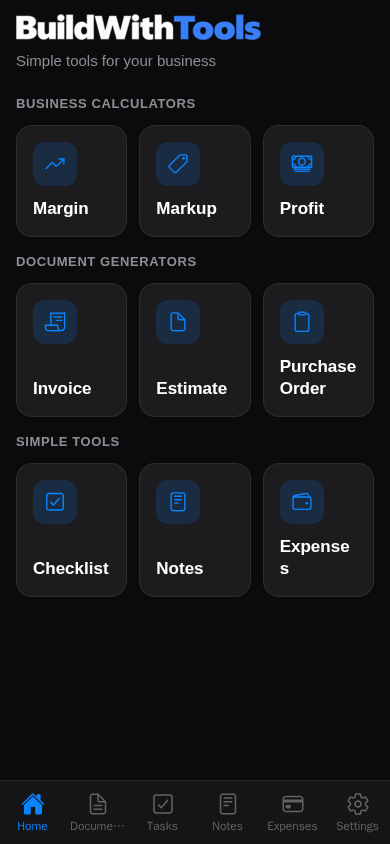
Task: Open the Margin calculator trend arrow icon
Action: (55, 164)
